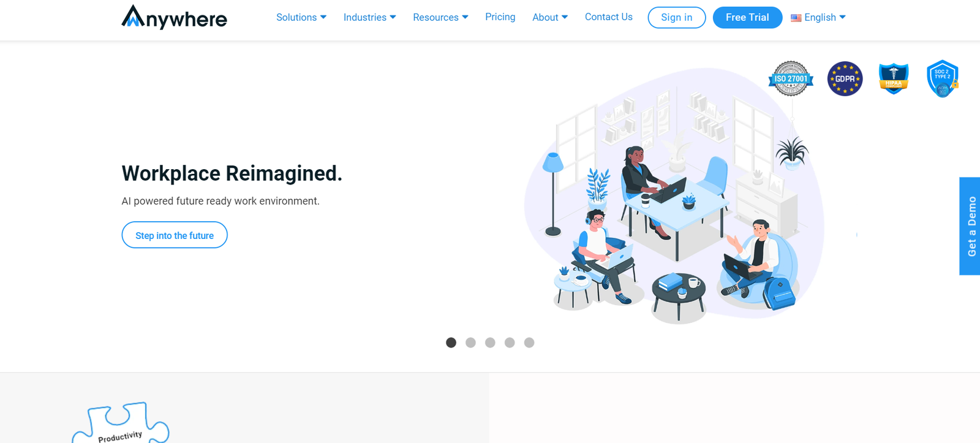The image size is (980, 443).
Task: Click the GDPR compliance badge
Action: (845, 78)
